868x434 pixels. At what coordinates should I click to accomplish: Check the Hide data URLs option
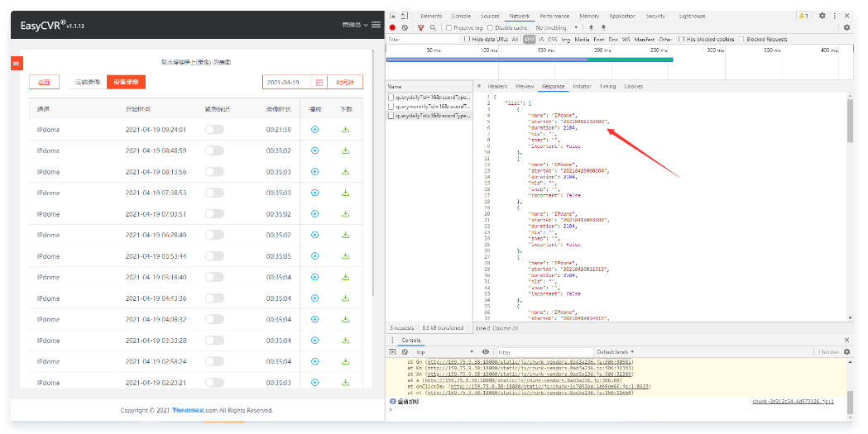(x=467, y=39)
